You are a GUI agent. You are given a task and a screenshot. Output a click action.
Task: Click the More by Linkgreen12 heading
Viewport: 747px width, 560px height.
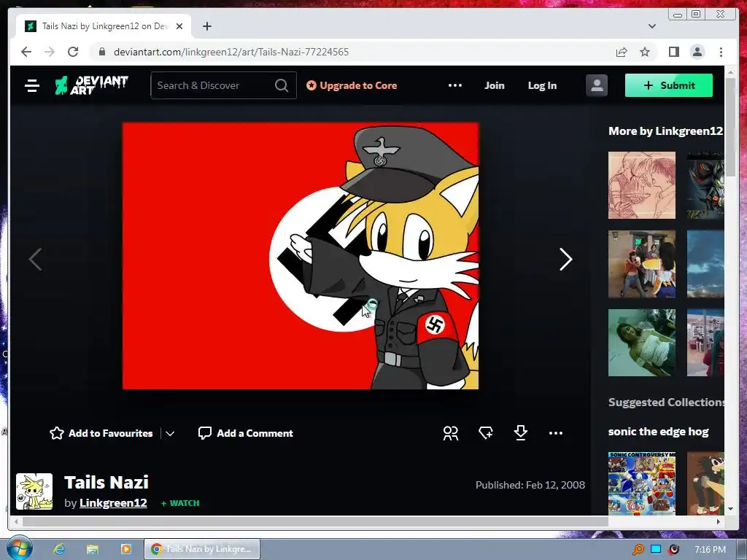[x=665, y=131]
